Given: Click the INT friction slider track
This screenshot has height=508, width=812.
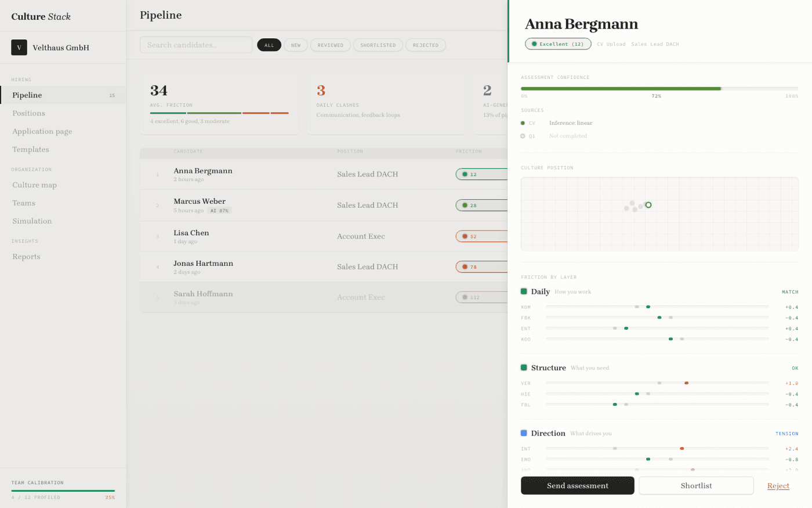Looking at the screenshot, I should coord(657,448).
